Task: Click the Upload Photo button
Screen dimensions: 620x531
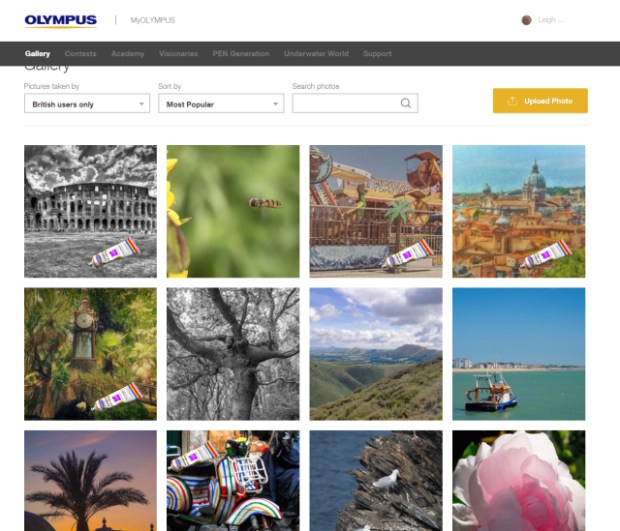Action: click(540, 101)
